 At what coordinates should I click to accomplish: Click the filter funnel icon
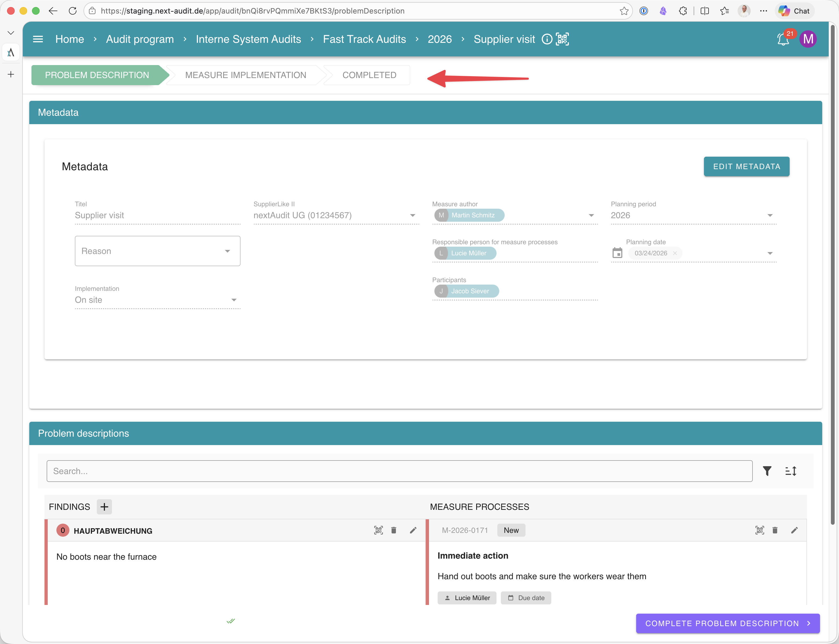[x=767, y=471]
